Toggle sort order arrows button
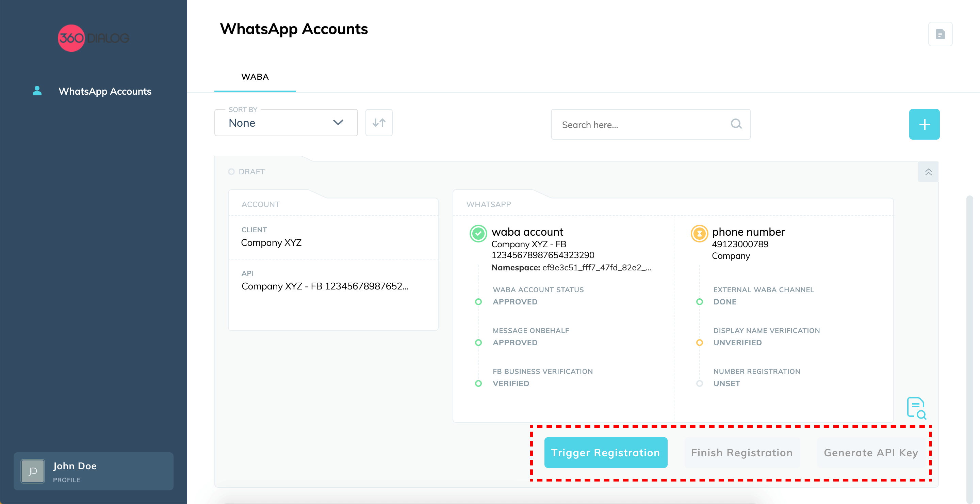 pyautogui.click(x=378, y=123)
